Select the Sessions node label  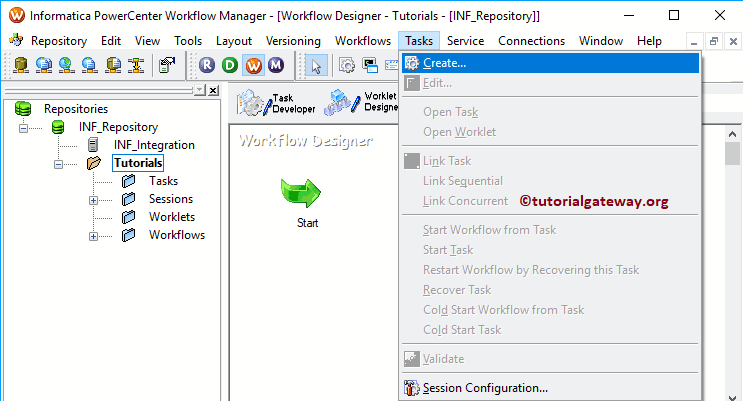click(x=171, y=199)
